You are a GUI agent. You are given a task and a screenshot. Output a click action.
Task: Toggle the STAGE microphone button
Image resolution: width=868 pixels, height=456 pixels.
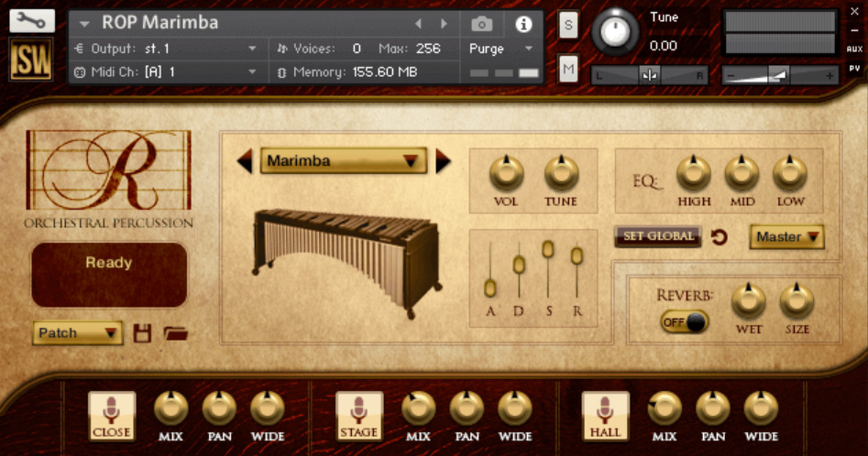point(359,416)
